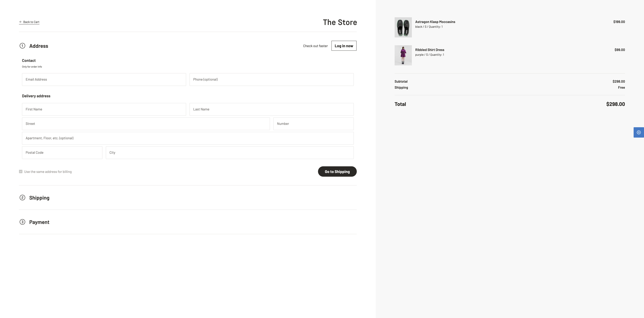Click the circled 3 Payment step icon
The width and height of the screenshot is (644, 318).
(22, 222)
